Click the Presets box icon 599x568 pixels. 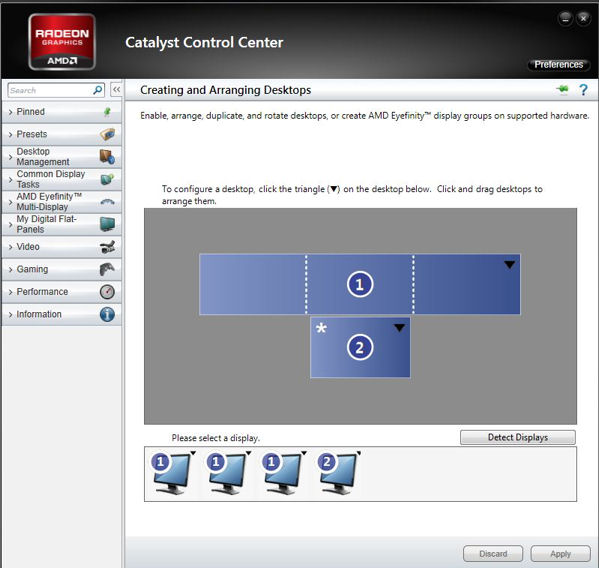[x=107, y=134]
